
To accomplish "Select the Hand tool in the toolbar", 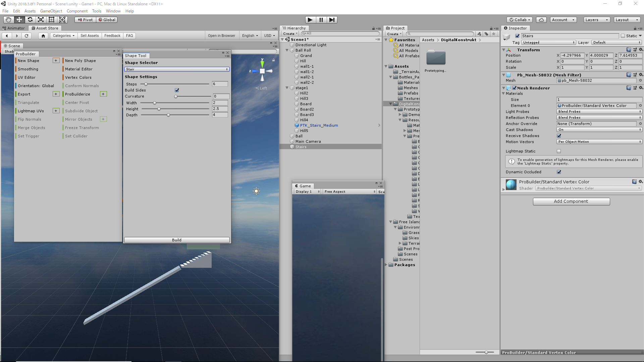I will coord(8,20).
